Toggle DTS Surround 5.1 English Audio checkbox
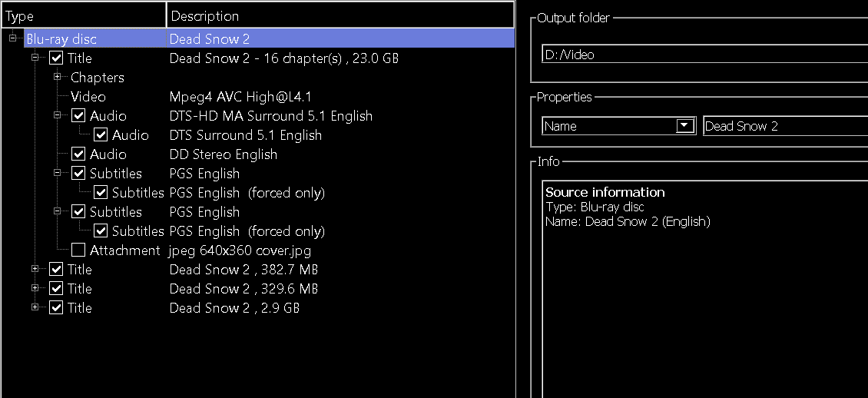 [x=100, y=135]
